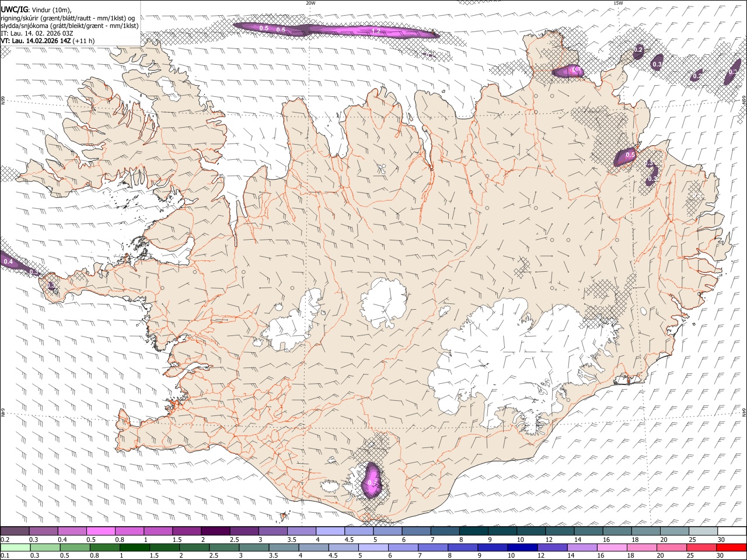Click the '18' label in the upper legend

634,540
